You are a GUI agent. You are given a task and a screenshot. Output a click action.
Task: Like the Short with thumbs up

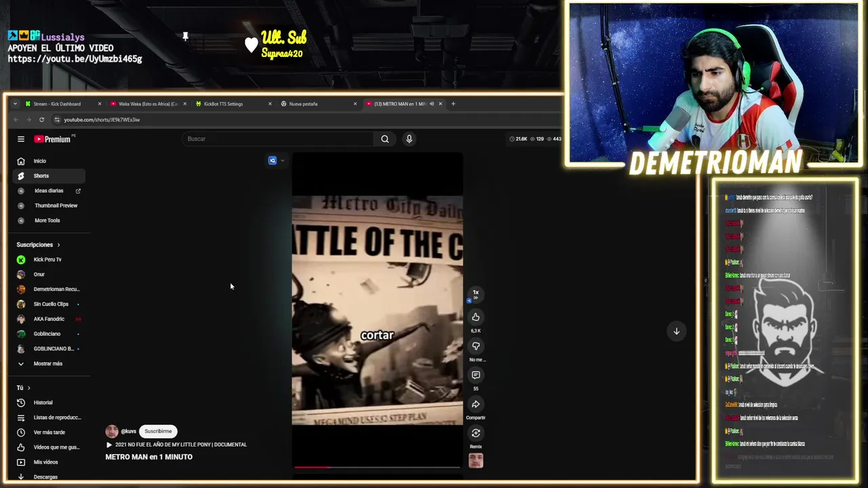(476, 317)
